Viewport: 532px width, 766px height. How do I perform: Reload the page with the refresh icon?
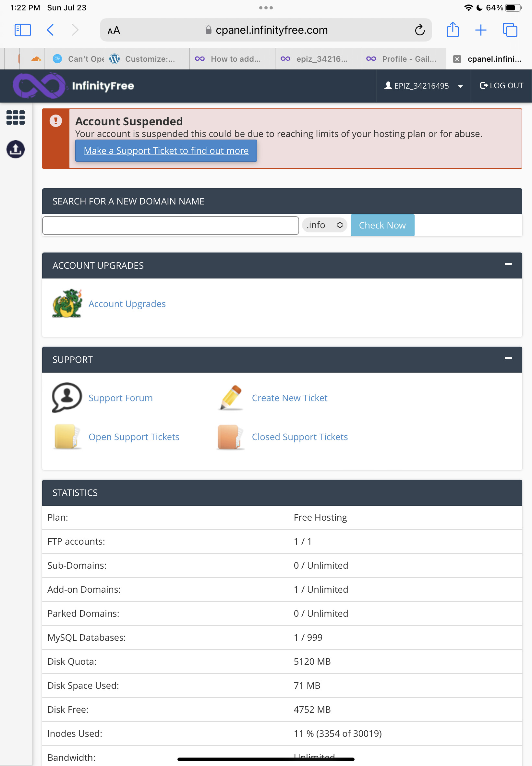[420, 30]
